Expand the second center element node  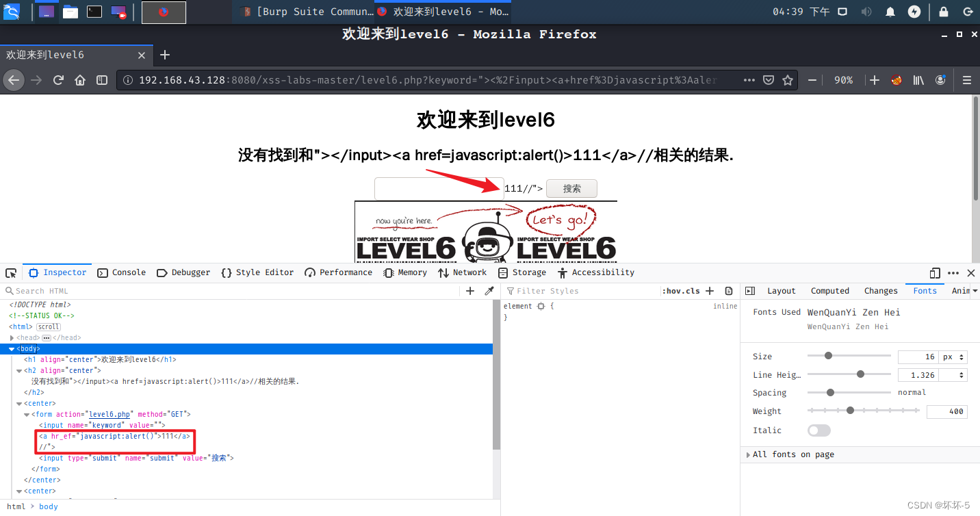pyautogui.click(x=18, y=491)
